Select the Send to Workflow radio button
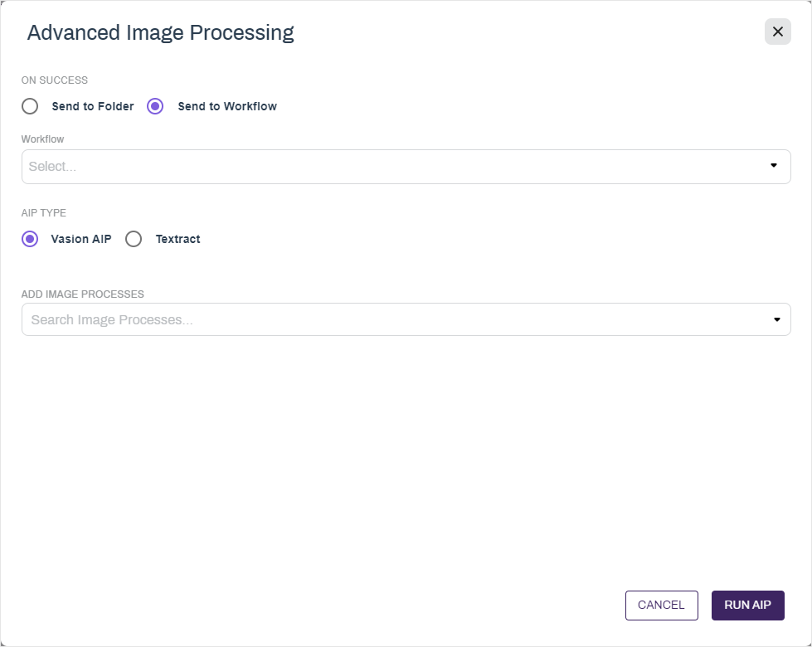Image resolution: width=812 pixels, height=647 pixels. (155, 106)
